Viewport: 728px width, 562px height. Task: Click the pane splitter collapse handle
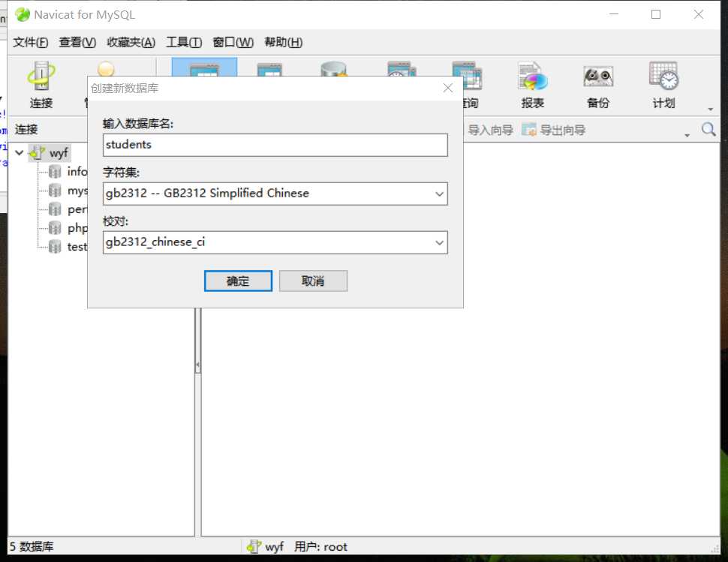198,365
